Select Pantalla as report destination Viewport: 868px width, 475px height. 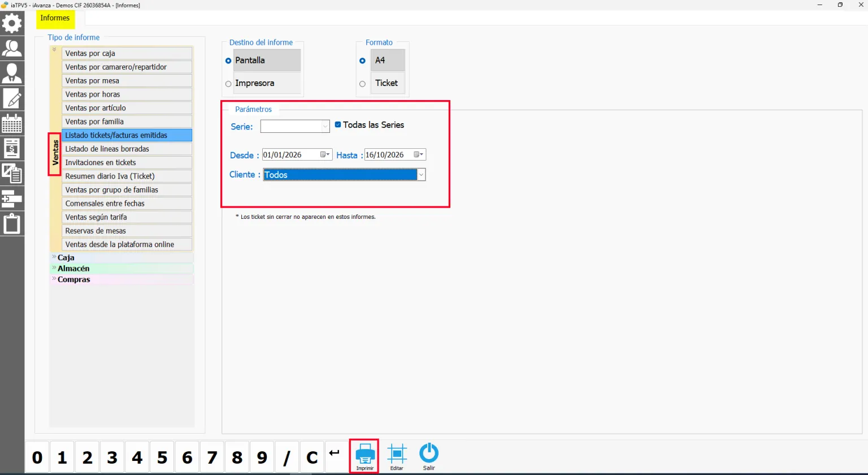[x=228, y=61]
